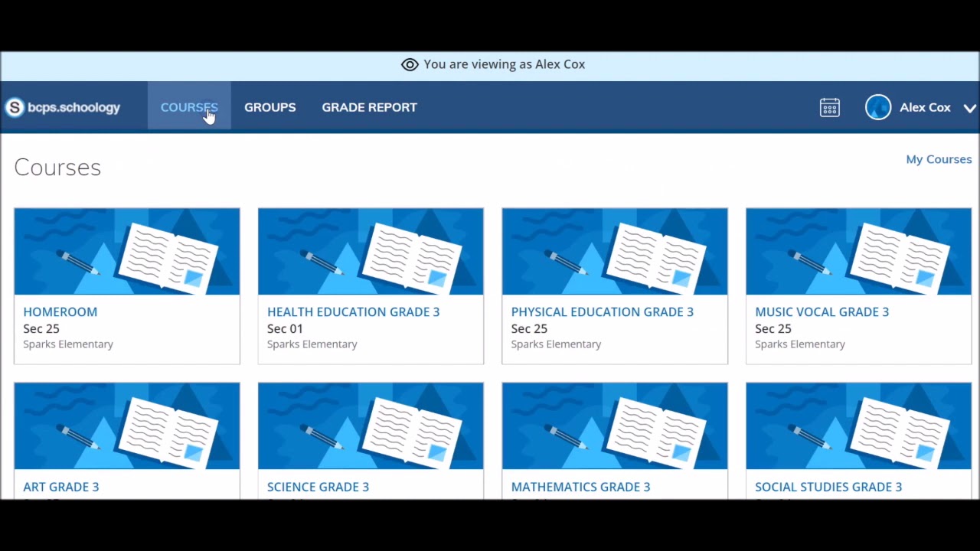Click Music Vocal course thumbnail image
The image size is (980, 551).
tap(858, 251)
